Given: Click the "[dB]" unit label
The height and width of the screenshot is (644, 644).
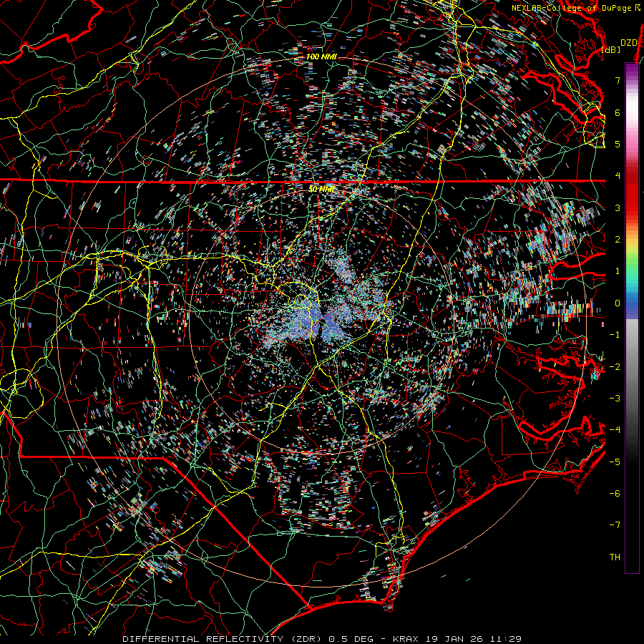Looking at the screenshot, I should 610,49.
